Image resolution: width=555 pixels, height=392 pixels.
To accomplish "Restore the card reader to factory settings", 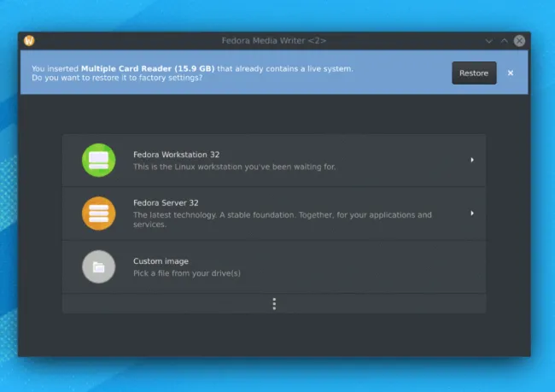I will point(474,73).
